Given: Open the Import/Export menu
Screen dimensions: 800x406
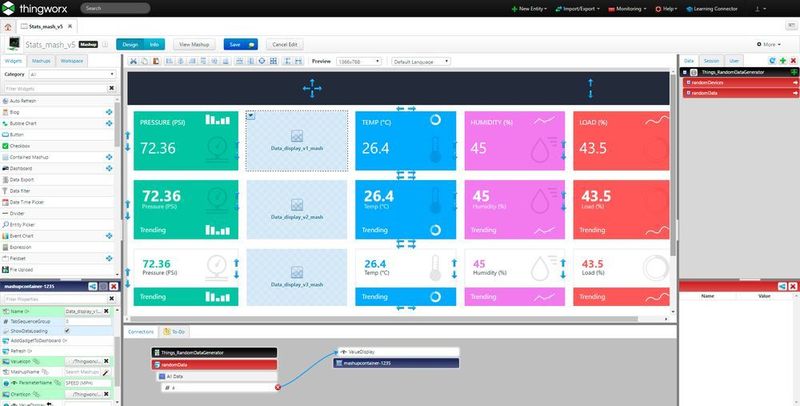Looking at the screenshot, I should pos(578,9).
